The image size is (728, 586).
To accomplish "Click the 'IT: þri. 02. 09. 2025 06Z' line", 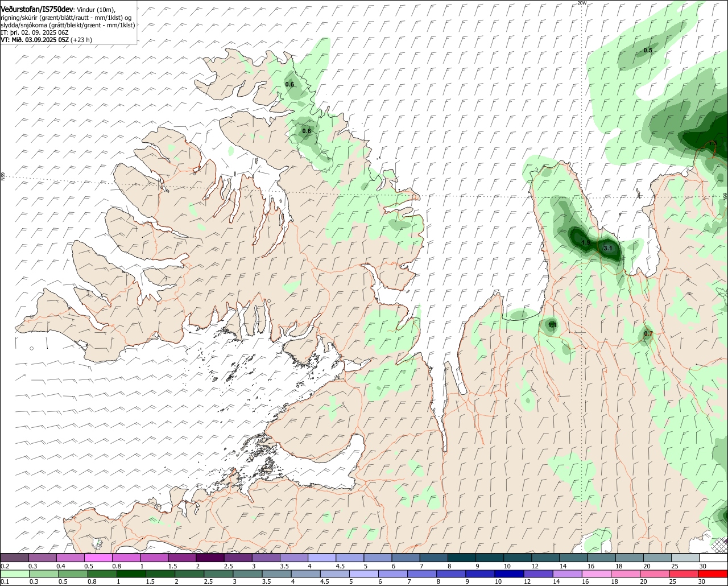I will coord(34,32).
